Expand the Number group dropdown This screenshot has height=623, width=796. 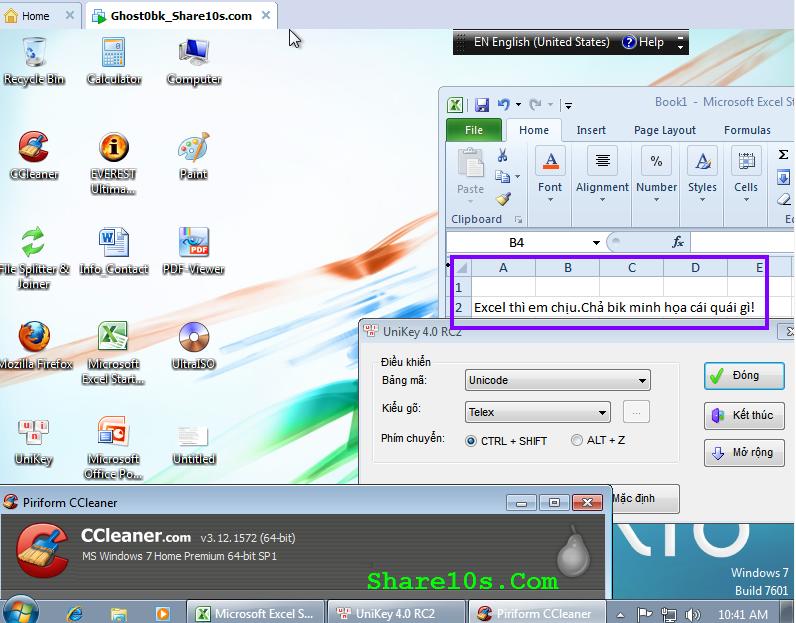(656, 200)
